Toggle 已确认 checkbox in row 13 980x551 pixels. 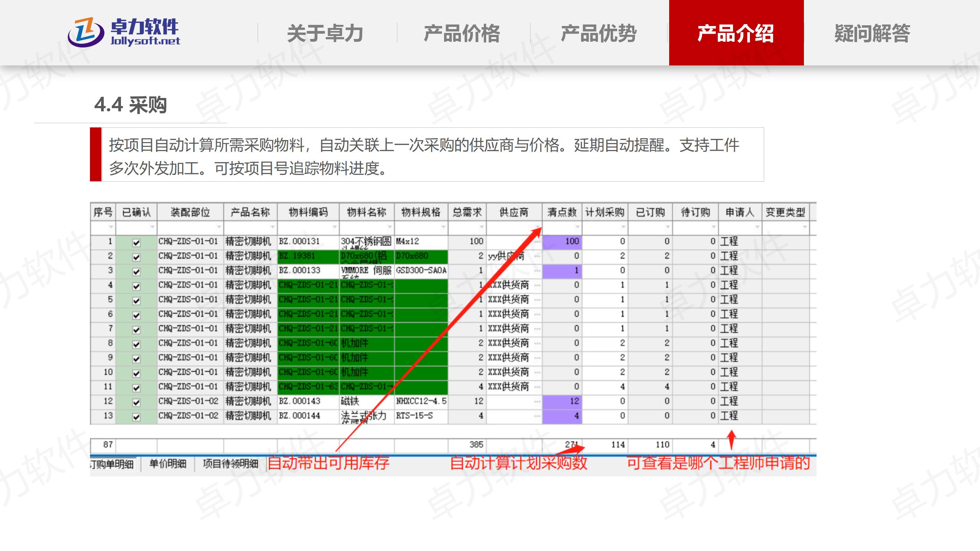136,417
